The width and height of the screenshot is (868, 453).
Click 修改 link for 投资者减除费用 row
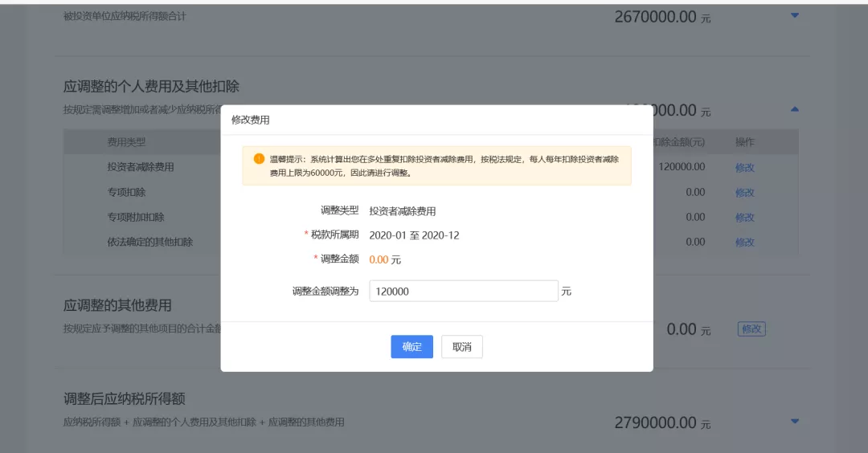click(744, 168)
